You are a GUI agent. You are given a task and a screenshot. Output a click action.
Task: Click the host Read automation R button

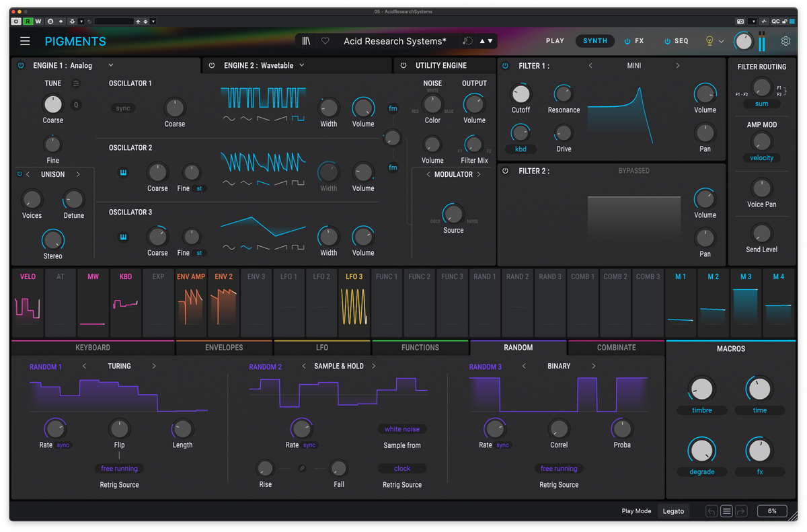[28, 22]
